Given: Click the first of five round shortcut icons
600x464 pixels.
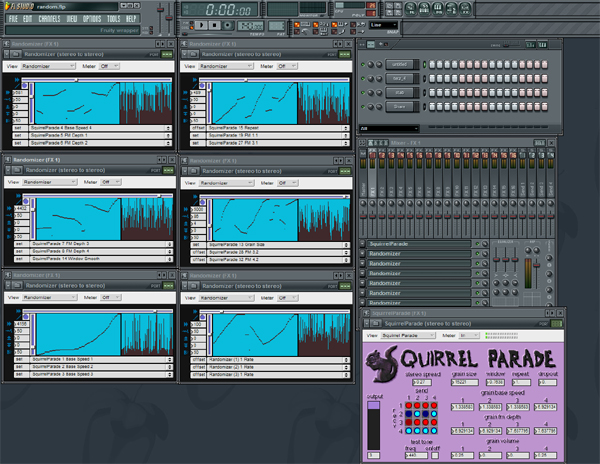Looking at the screenshot, I should pos(411,9).
